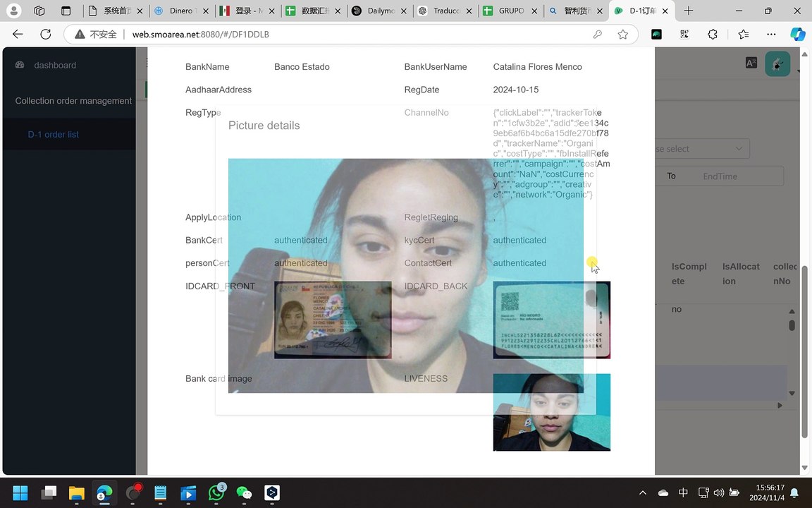Image resolution: width=812 pixels, height=508 pixels.
Task: Open Task View on the taskbar
Action: tap(49, 492)
